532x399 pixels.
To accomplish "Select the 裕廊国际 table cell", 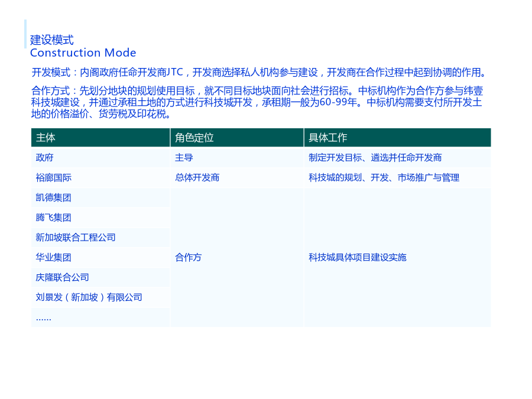I will coord(100,177).
